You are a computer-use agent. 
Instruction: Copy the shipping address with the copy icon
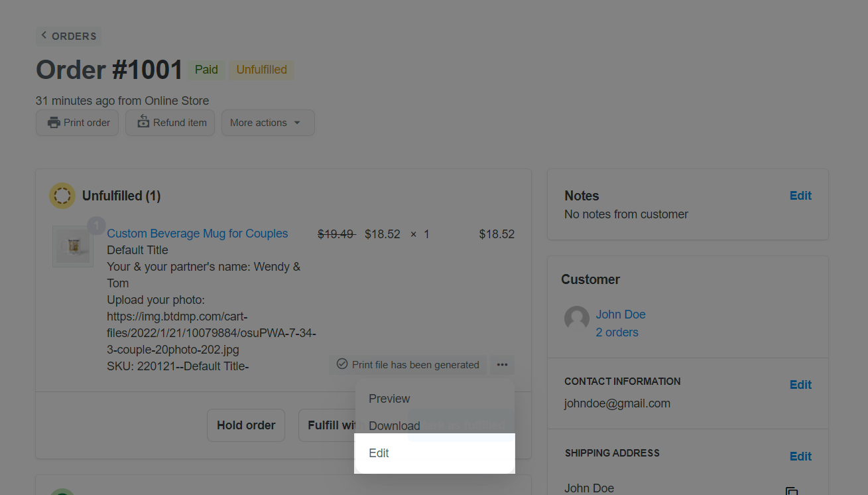tap(792, 492)
